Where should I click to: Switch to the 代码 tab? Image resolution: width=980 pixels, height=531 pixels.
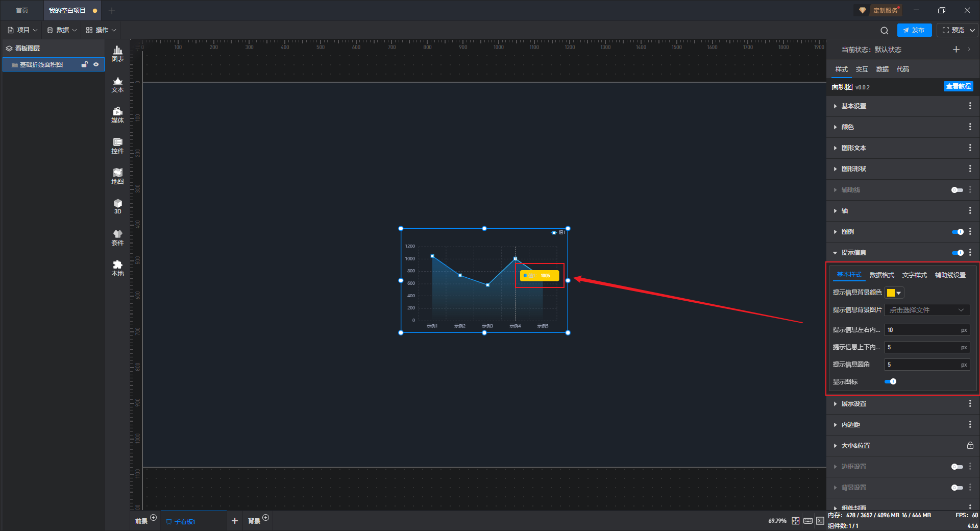[x=903, y=69]
